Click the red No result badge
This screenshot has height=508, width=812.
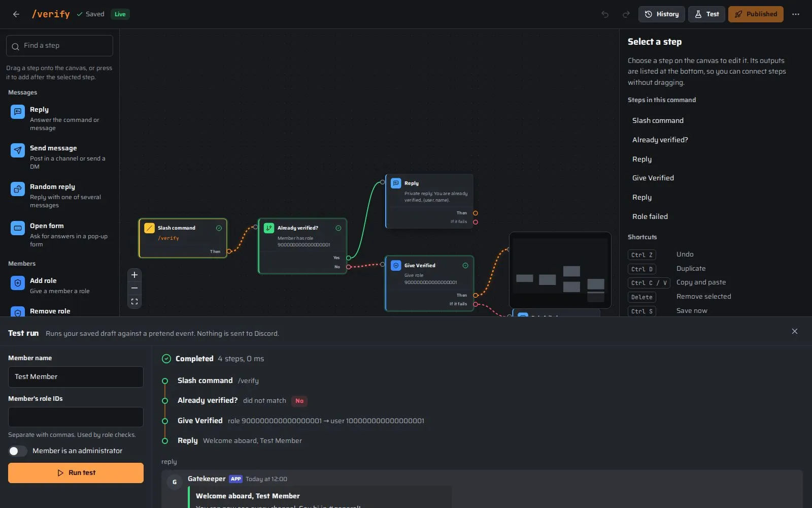tap(299, 401)
